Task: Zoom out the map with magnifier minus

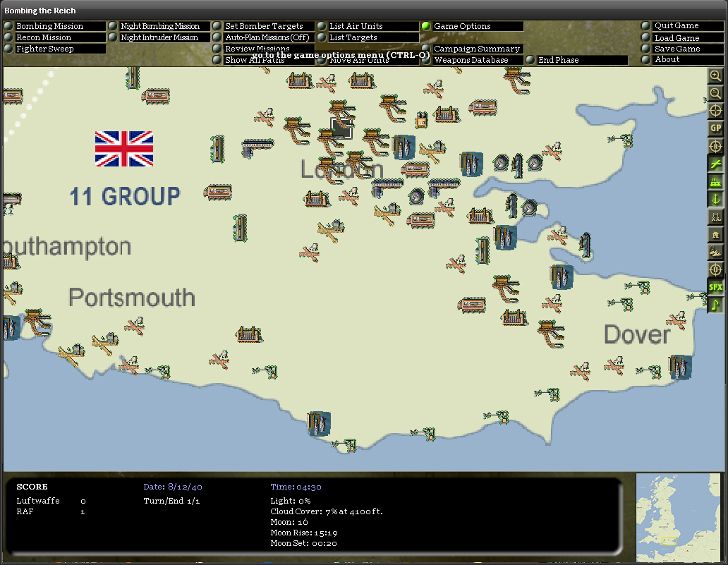Action: coord(715,93)
